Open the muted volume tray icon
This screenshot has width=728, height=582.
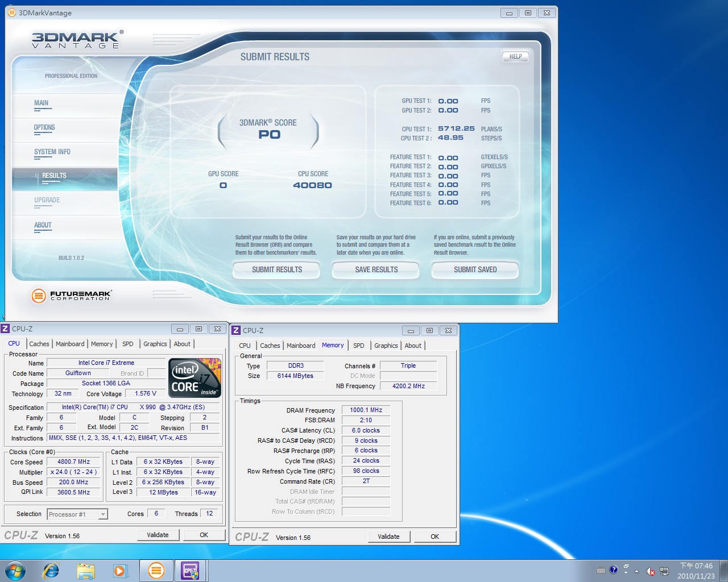click(650, 571)
